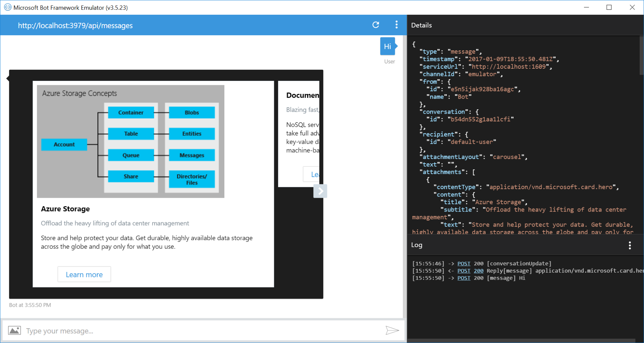Minimize the emulator window
644x343 pixels.
[x=586, y=7]
